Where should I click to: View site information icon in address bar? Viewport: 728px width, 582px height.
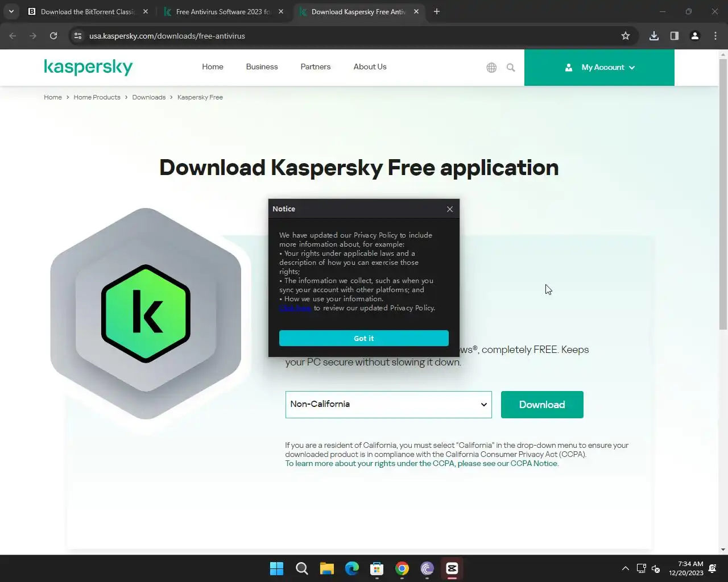(x=78, y=36)
